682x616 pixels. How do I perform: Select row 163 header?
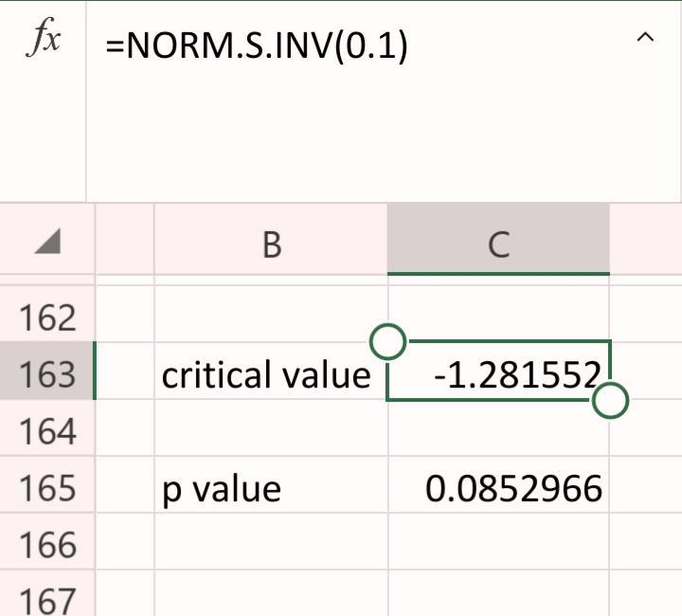[x=47, y=374]
